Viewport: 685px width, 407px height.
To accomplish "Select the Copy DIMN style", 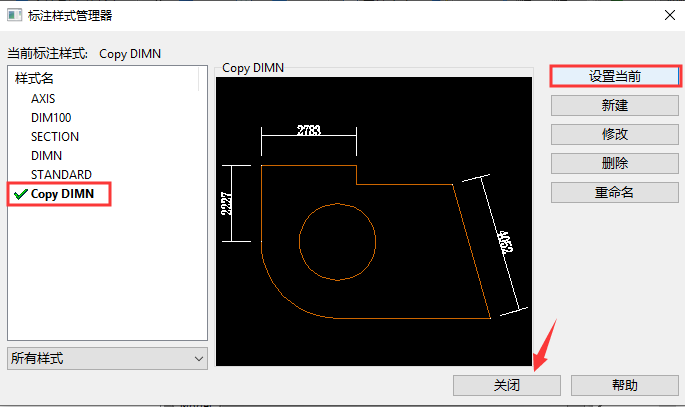I will click(x=62, y=194).
